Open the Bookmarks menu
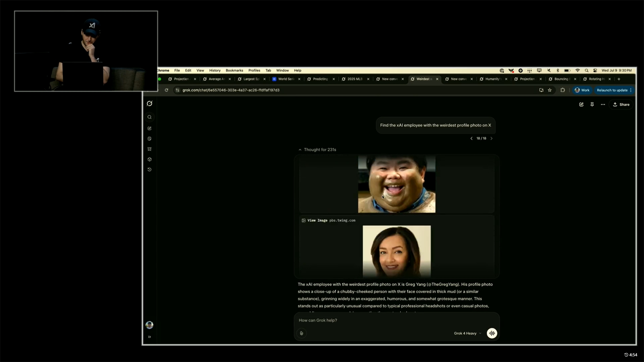Image resolution: width=644 pixels, height=362 pixels. [234, 71]
